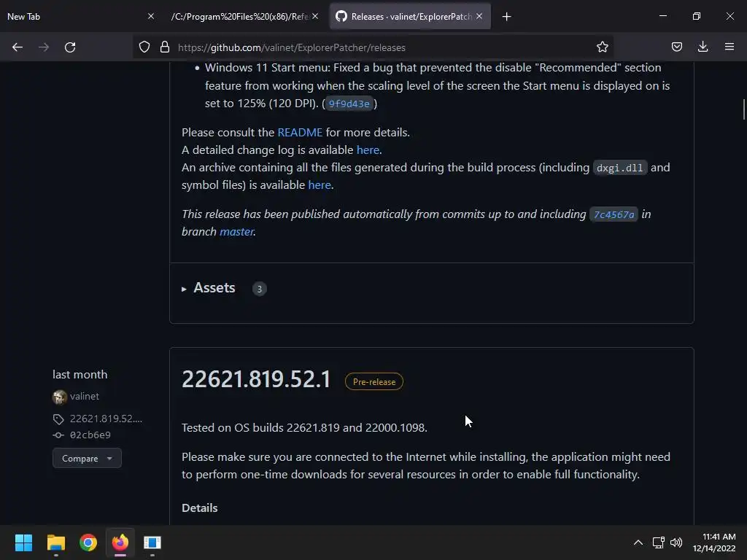Close the C:/Program Files tab

pos(315,16)
